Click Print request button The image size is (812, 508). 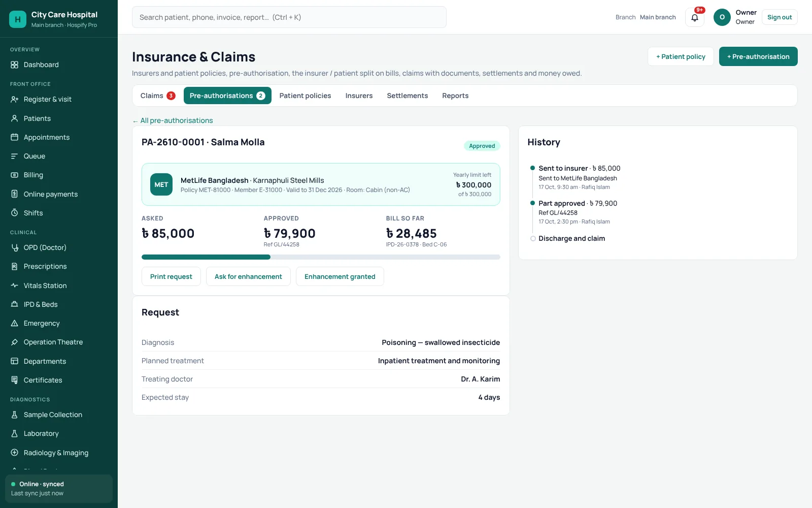pos(171,276)
